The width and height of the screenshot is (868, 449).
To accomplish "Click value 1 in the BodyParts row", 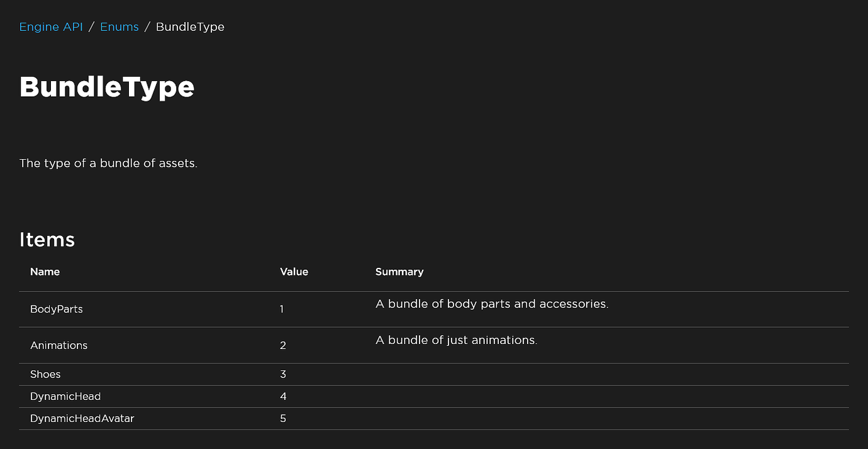I will tap(282, 309).
